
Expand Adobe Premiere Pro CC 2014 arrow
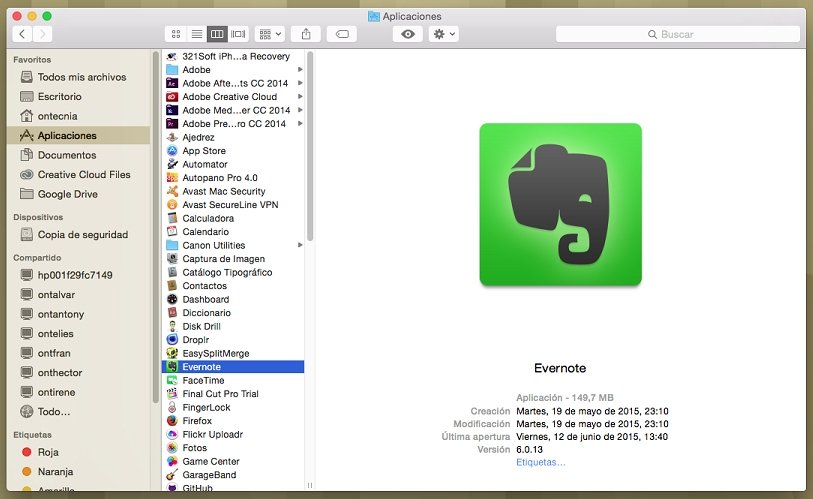pyautogui.click(x=300, y=123)
